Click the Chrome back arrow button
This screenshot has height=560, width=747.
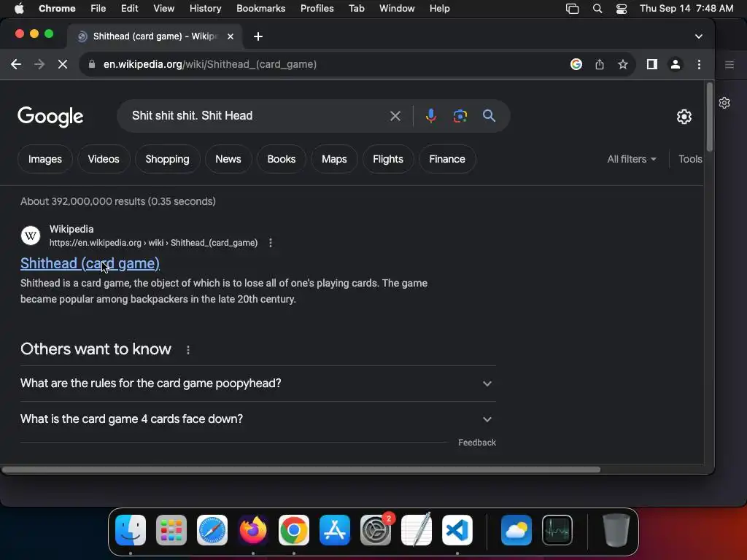click(16, 64)
